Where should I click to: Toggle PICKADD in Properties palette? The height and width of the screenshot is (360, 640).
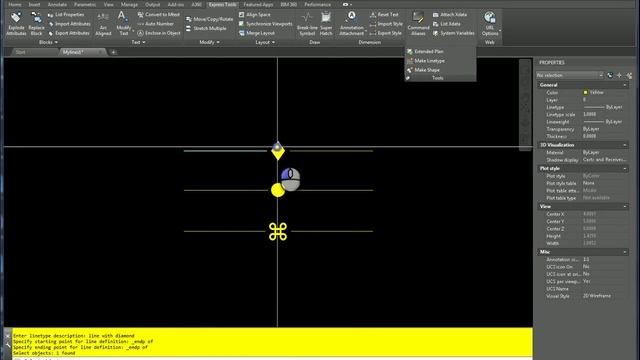610,75
